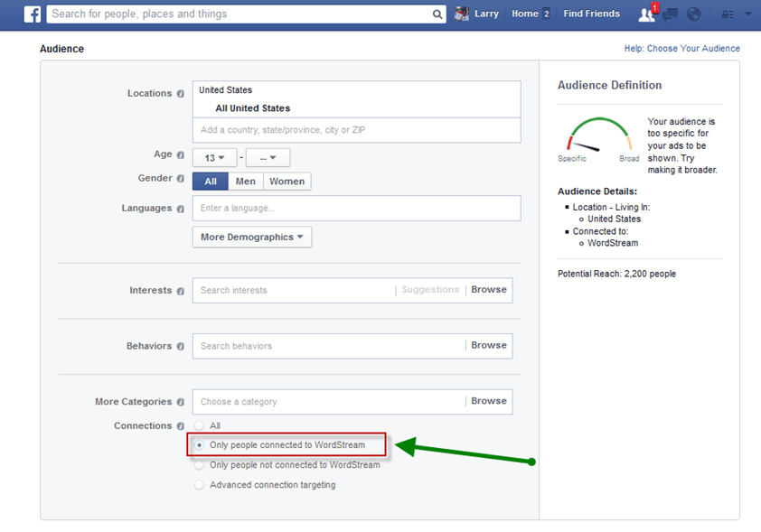Click the United States country heading in Locations
This screenshot has height=532, width=761.
(x=226, y=90)
